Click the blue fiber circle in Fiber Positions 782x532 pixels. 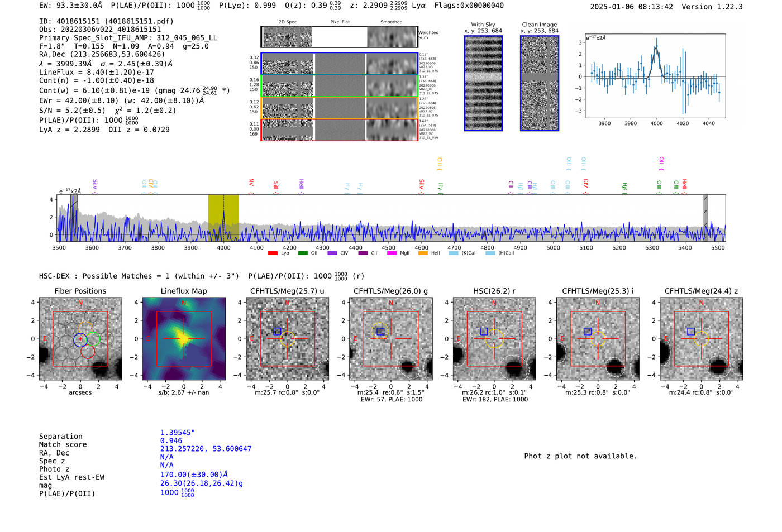click(80, 339)
